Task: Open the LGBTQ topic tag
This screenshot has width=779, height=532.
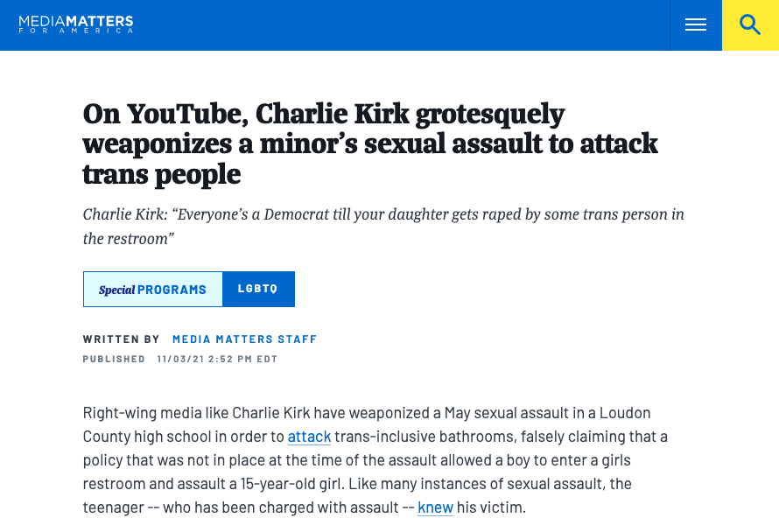Action: point(258,290)
